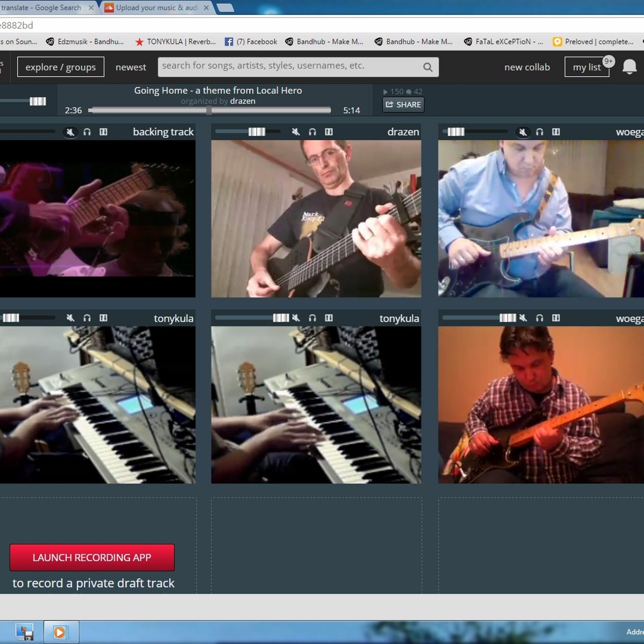Open the notifications bell

click(629, 67)
